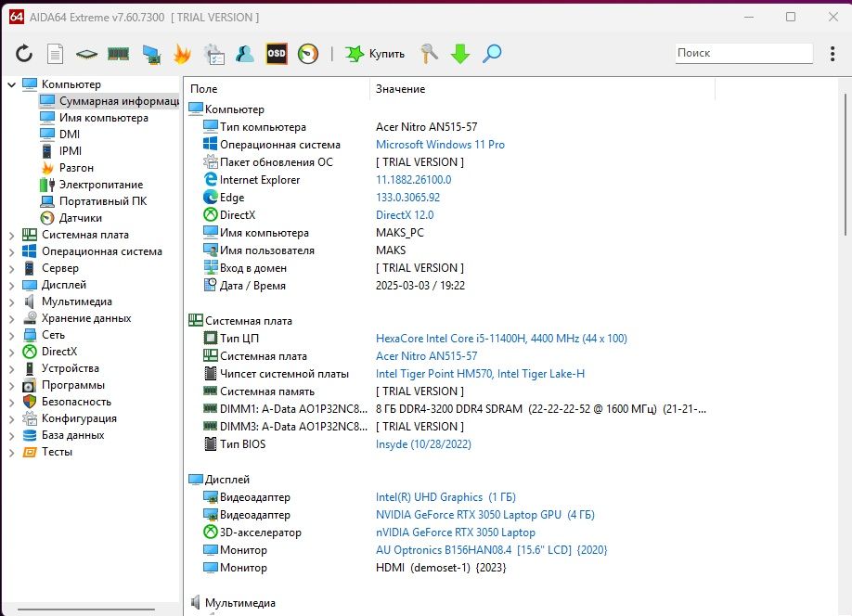The image size is (852, 616).
Task: Click the Refresh toolbar icon
Action: click(24, 53)
